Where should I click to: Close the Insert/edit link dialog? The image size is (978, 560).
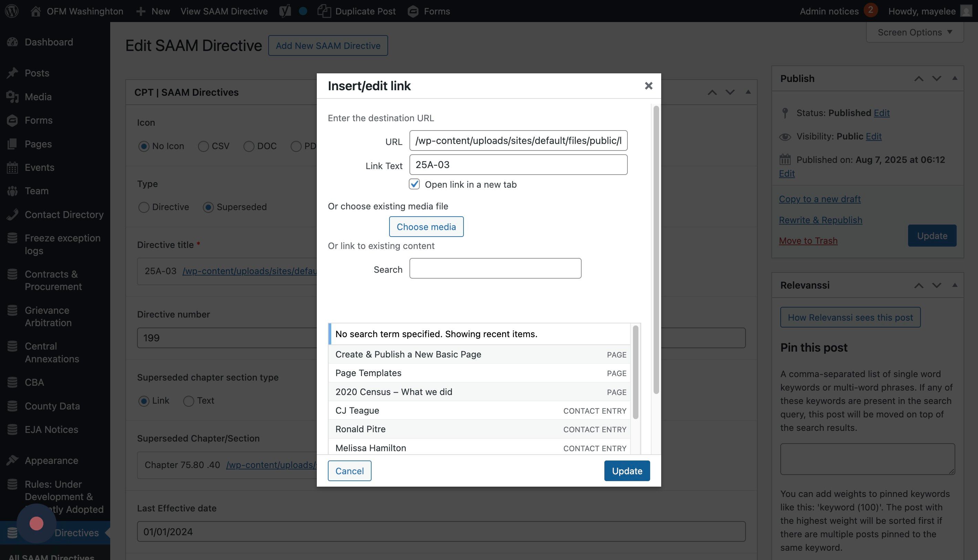(648, 86)
